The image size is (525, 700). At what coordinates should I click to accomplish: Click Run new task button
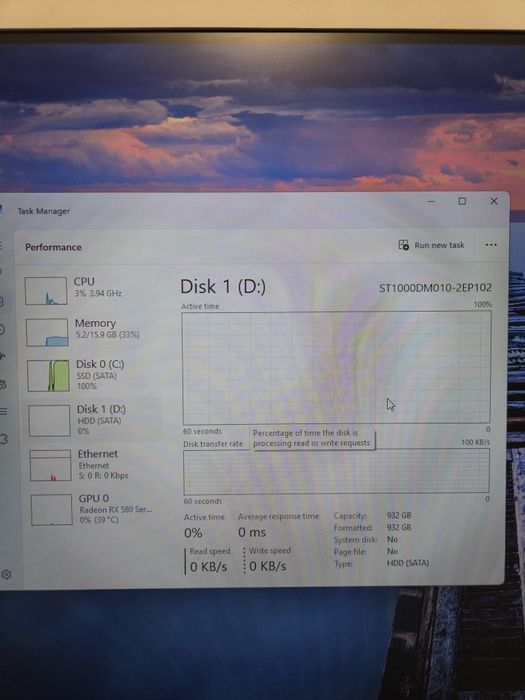coord(431,245)
